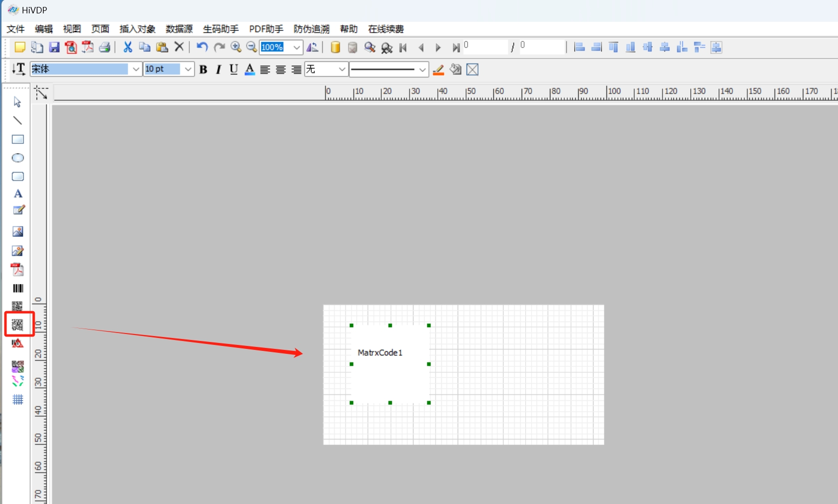
Task: Redo the undone action
Action: pos(219,47)
